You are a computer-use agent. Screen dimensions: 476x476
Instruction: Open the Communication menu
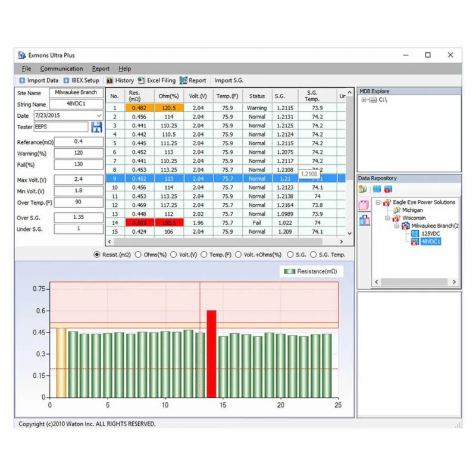click(61, 68)
